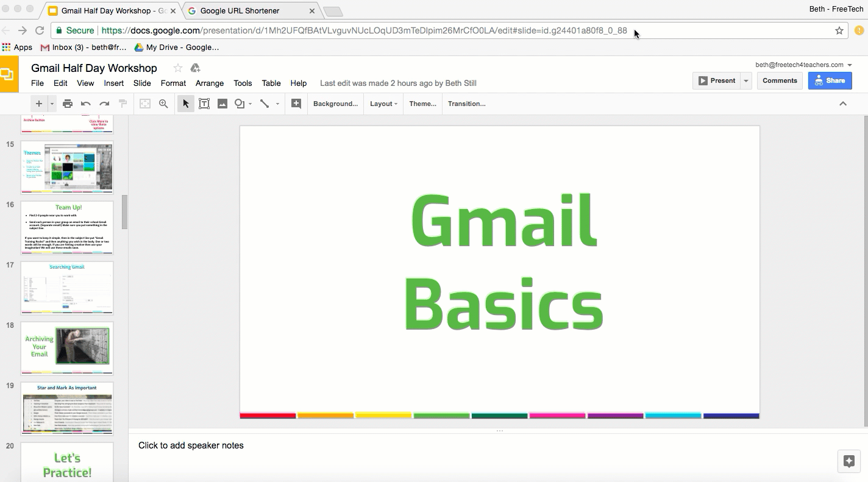Open the View menu

(x=85, y=83)
